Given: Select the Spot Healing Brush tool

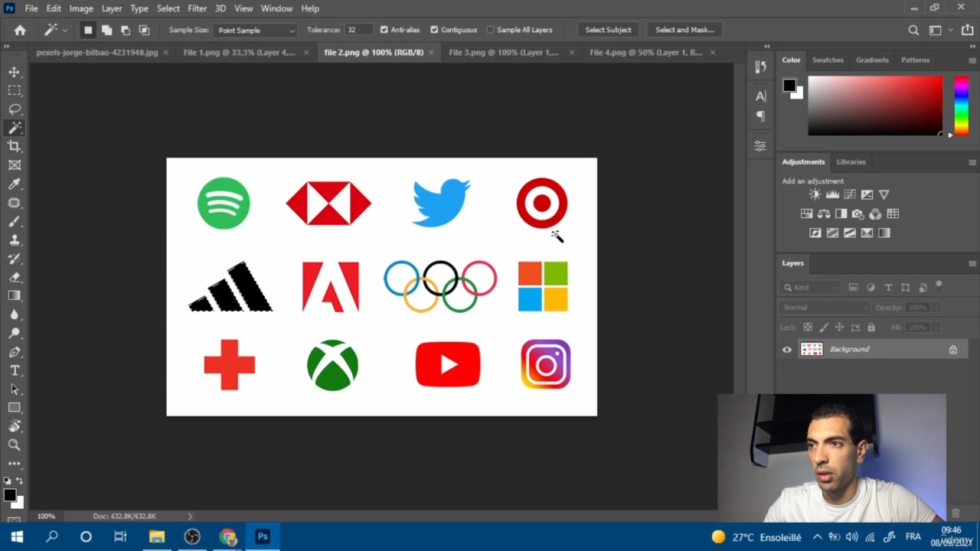Looking at the screenshot, I should [x=15, y=203].
